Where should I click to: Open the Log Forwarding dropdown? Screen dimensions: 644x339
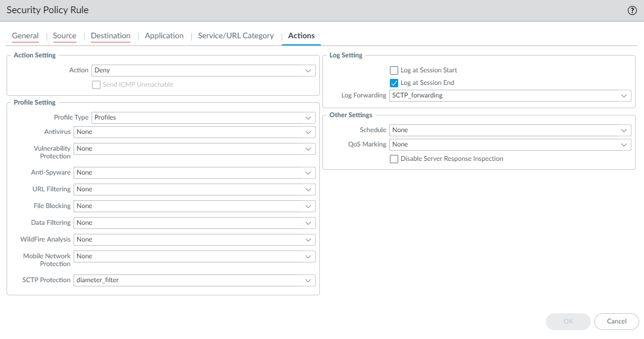pos(510,96)
